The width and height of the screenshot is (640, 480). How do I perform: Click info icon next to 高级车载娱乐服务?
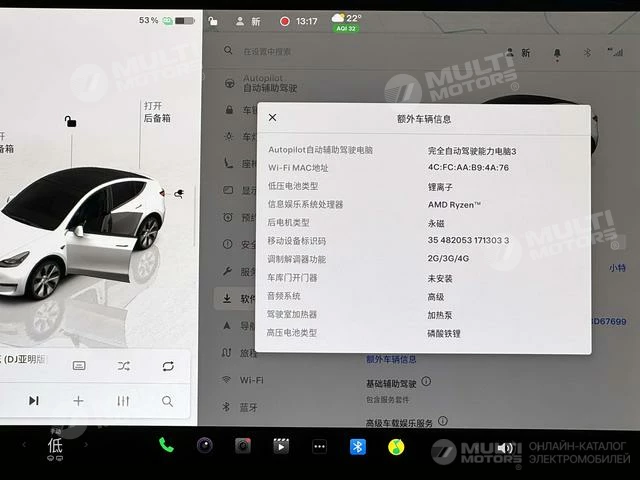tap(442, 420)
